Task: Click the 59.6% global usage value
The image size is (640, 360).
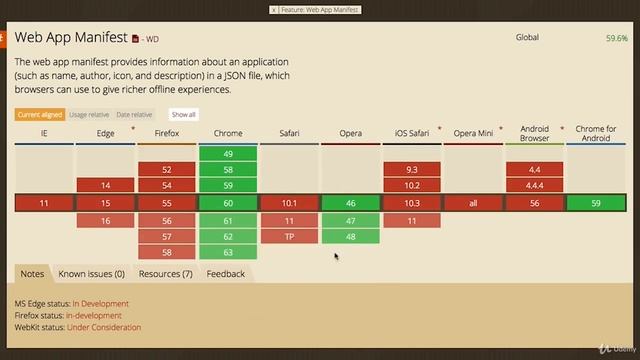Action: coord(617,38)
